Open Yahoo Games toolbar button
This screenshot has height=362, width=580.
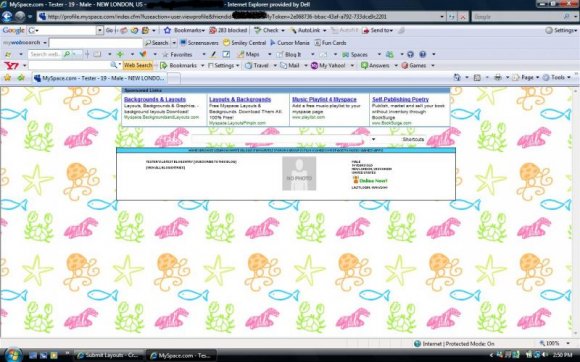pos(414,65)
